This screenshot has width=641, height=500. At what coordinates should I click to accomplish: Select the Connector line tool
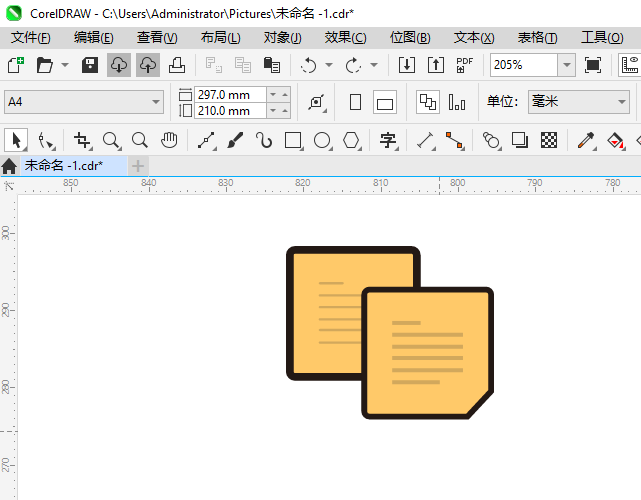pos(455,141)
